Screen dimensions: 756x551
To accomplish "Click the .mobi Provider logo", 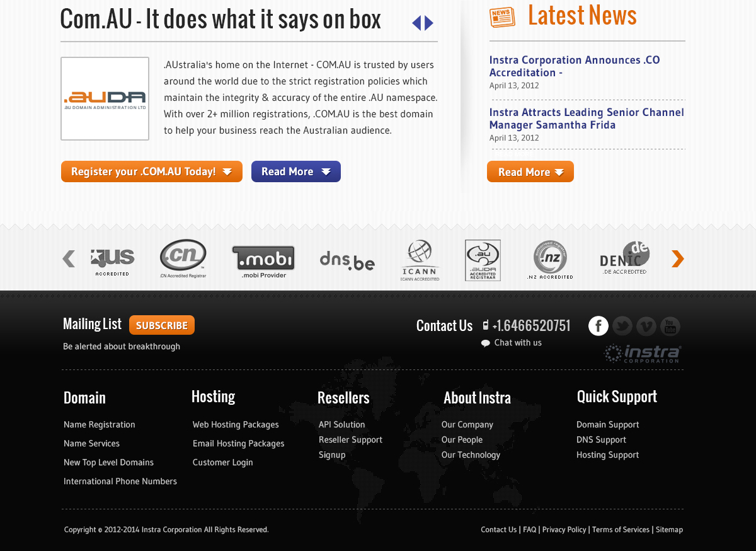I will 263,260.
